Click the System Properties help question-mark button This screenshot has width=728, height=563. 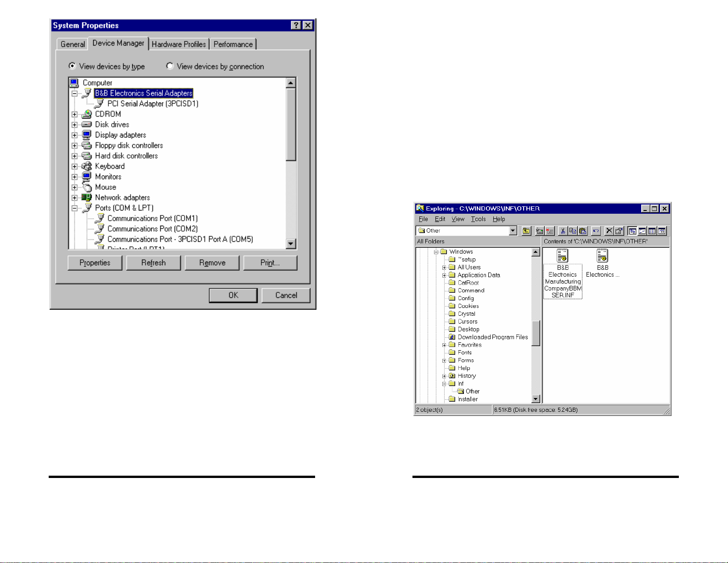coord(296,25)
